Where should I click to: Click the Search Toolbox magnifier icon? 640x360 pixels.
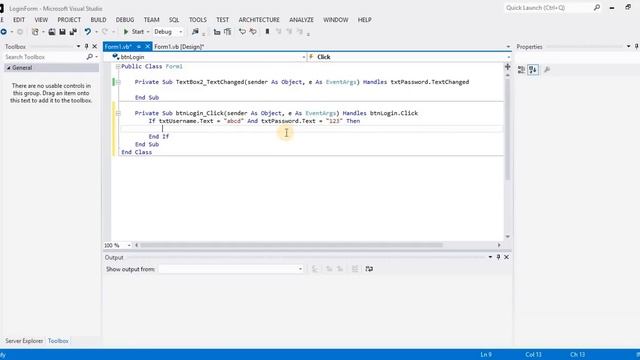(x=90, y=57)
